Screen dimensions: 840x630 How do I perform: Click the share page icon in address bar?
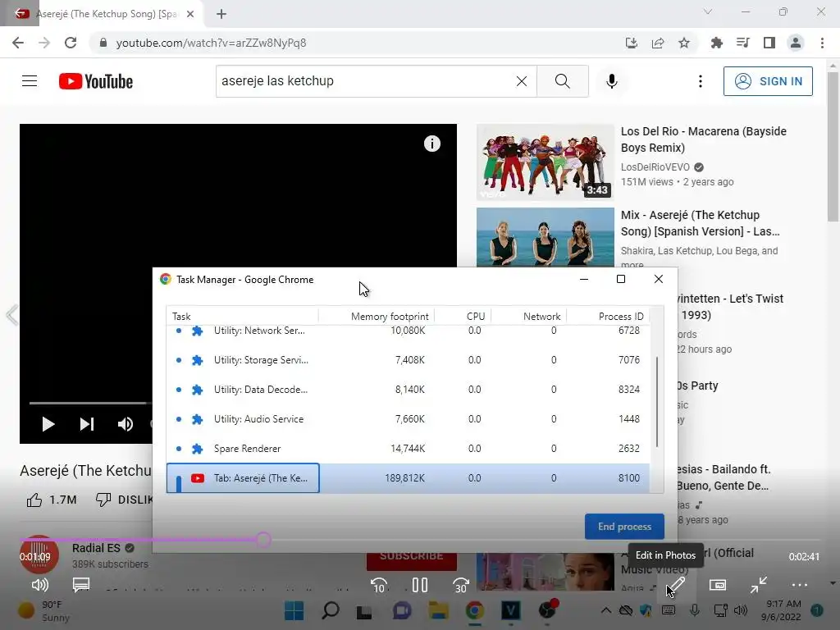point(658,43)
